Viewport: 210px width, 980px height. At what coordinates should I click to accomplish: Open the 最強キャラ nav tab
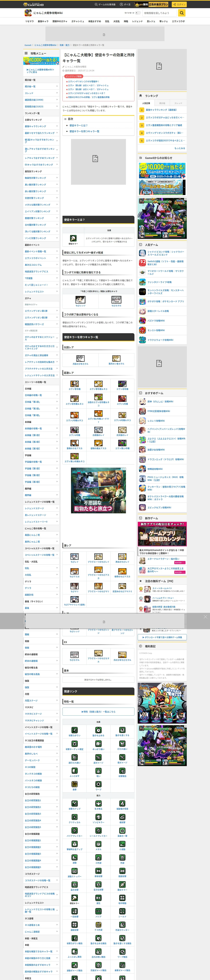pyautogui.click(x=43, y=21)
